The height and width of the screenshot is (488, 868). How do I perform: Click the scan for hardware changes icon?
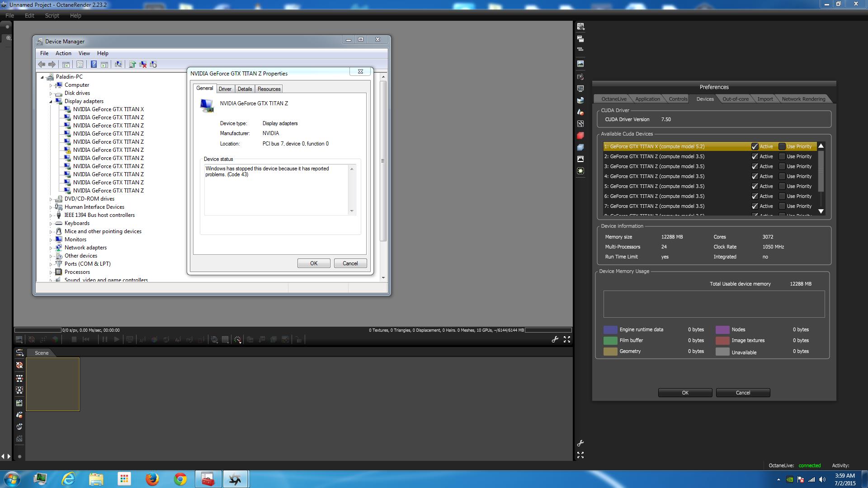tap(118, 65)
